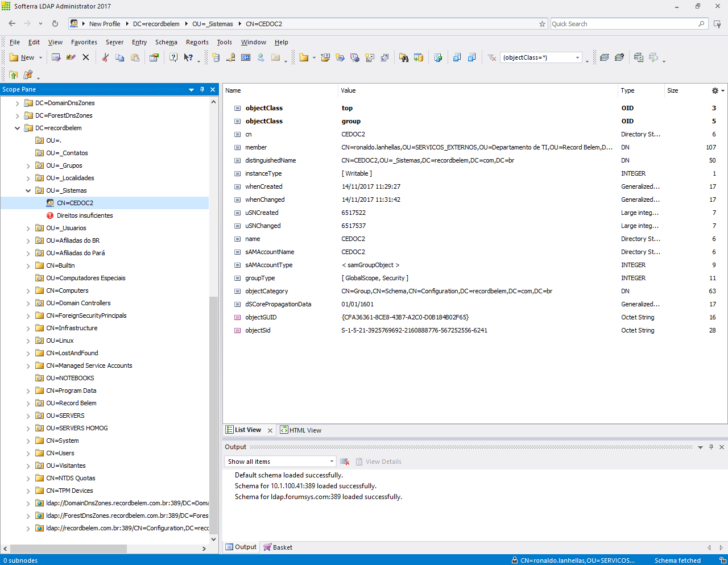This screenshot has height=565, width=728.
Task: Open the Reports menu
Action: (x=197, y=42)
